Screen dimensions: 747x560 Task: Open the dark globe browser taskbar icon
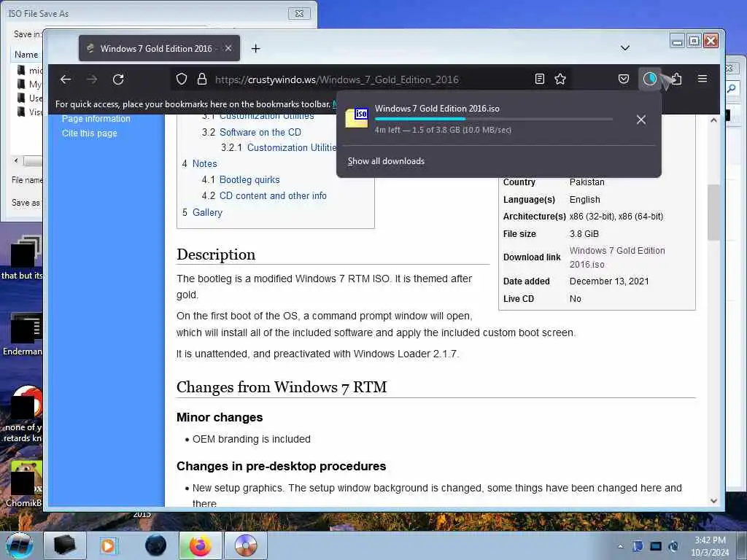click(156, 545)
